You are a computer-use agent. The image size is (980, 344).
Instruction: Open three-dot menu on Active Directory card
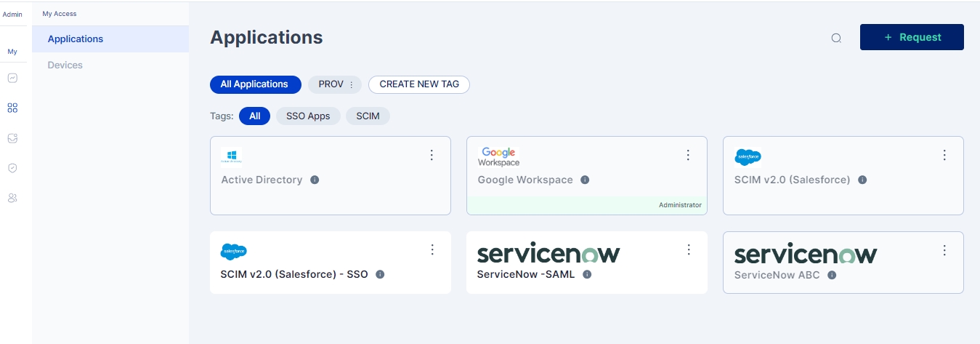pos(432,155)
